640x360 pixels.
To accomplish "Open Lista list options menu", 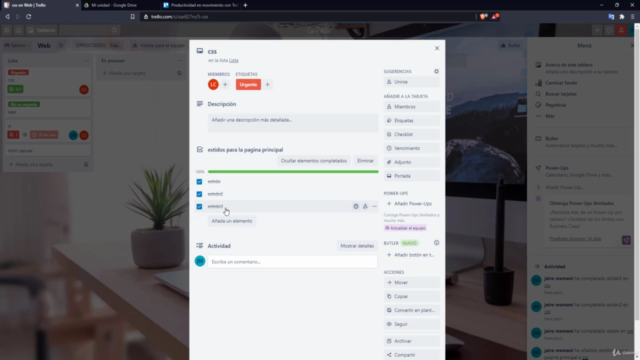I will pyautogui.click(x=87, y=61).
